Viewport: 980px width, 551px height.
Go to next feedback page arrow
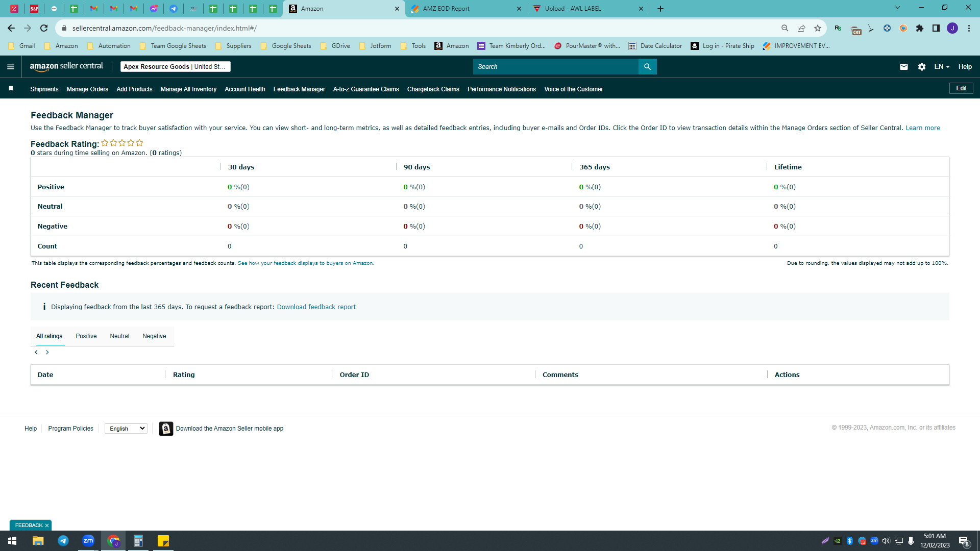tap(47, 353)
